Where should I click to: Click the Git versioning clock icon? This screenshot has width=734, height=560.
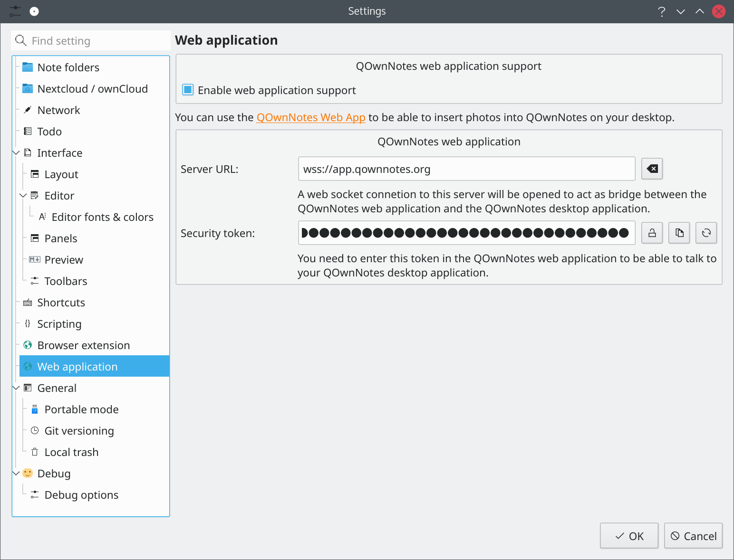pyautogui.click(x=35, y=430)
